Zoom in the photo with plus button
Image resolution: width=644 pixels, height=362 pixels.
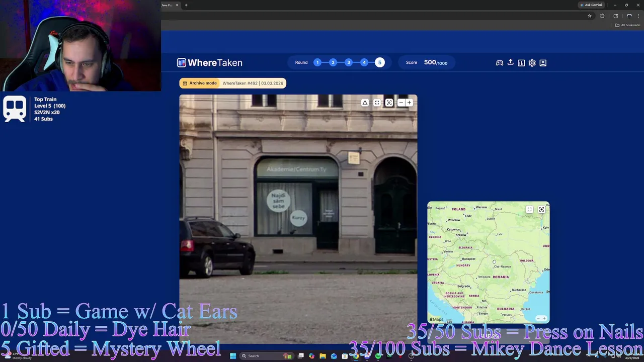click(409, 103)
